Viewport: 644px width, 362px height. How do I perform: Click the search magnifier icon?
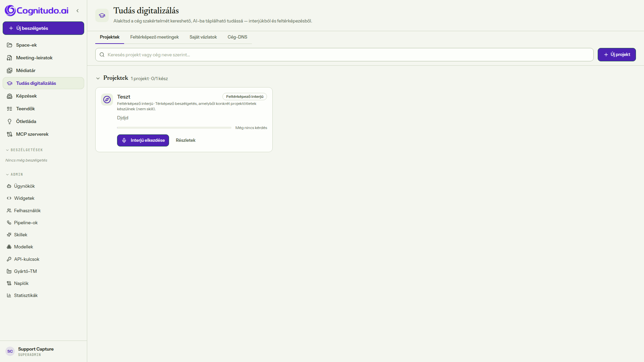(x=102, y=55)
